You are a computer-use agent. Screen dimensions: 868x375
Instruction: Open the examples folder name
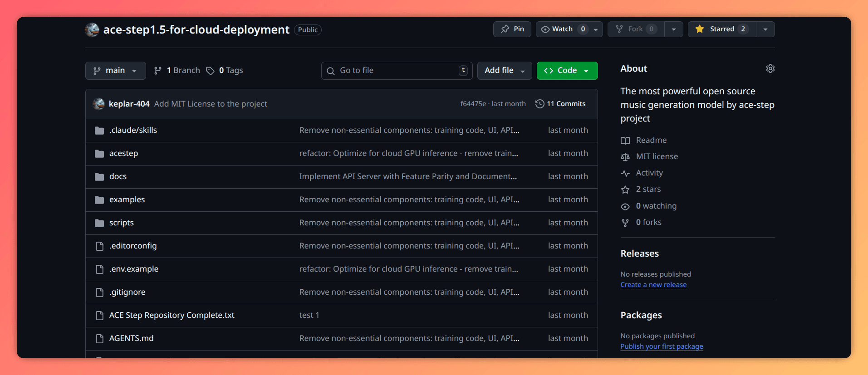[127, 200]
